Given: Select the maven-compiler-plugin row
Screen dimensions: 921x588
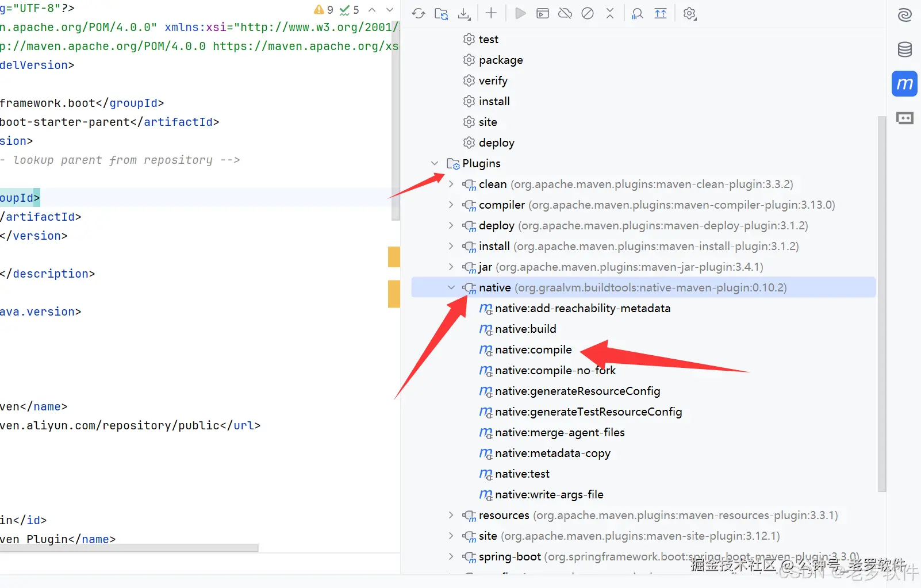Looking at the screenshot, I should coord(643,205).
